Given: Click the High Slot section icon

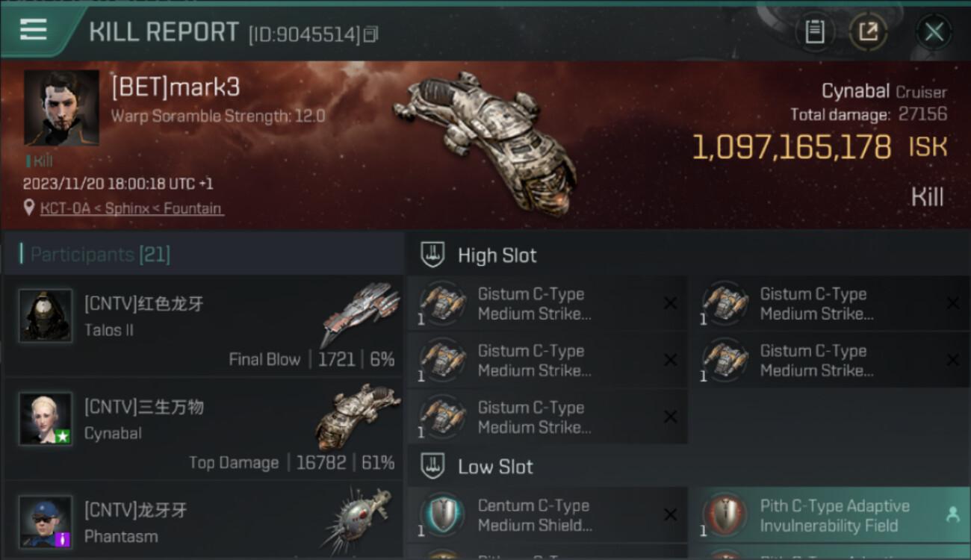Looking at the screenshot, I should pos(433,255).
